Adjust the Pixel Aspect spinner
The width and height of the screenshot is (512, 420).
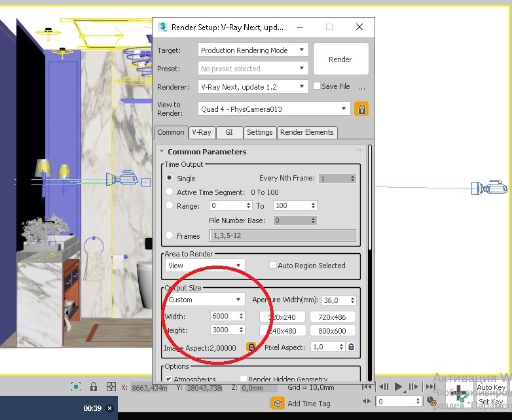(341, 347)
